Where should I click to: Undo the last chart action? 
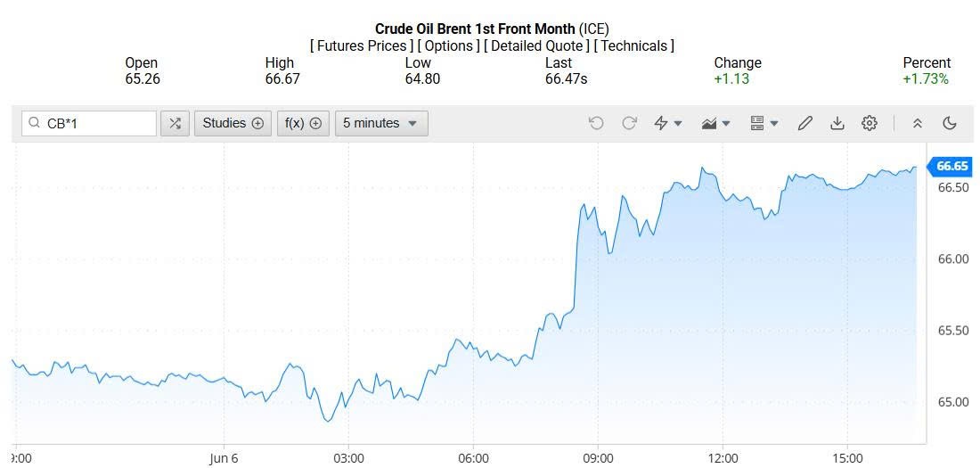point(596,123)
